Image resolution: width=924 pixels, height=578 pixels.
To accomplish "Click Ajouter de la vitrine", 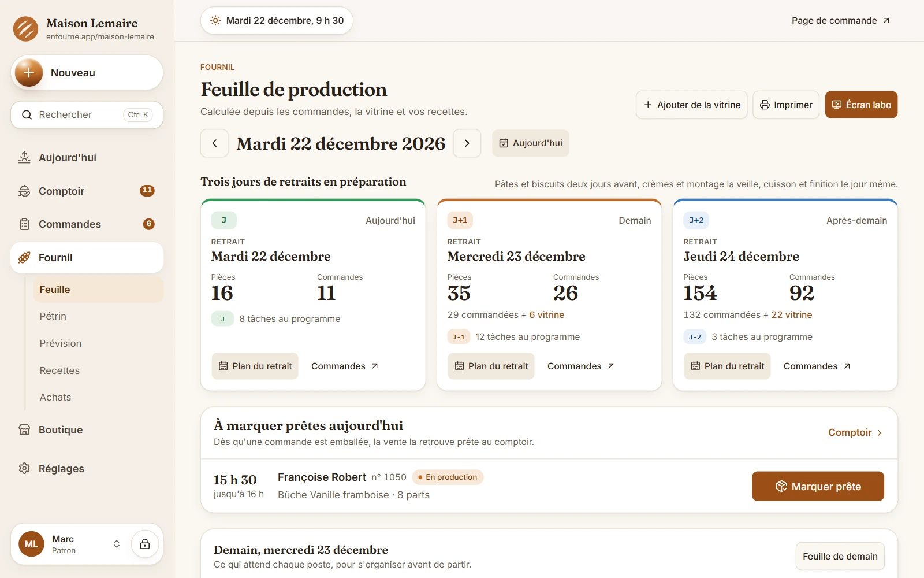I will tap(692, 105).
